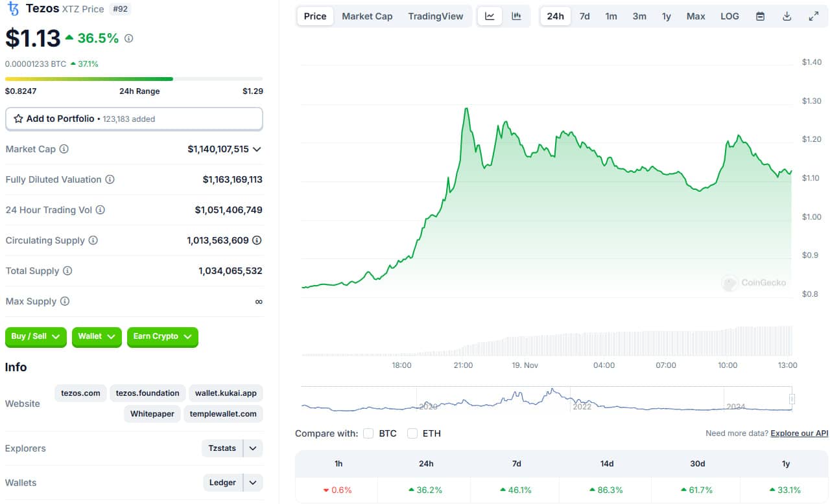Click the 1h 0.6% change cell
Viewport: 830px width, 504px height.
click(x=336, y=490)
